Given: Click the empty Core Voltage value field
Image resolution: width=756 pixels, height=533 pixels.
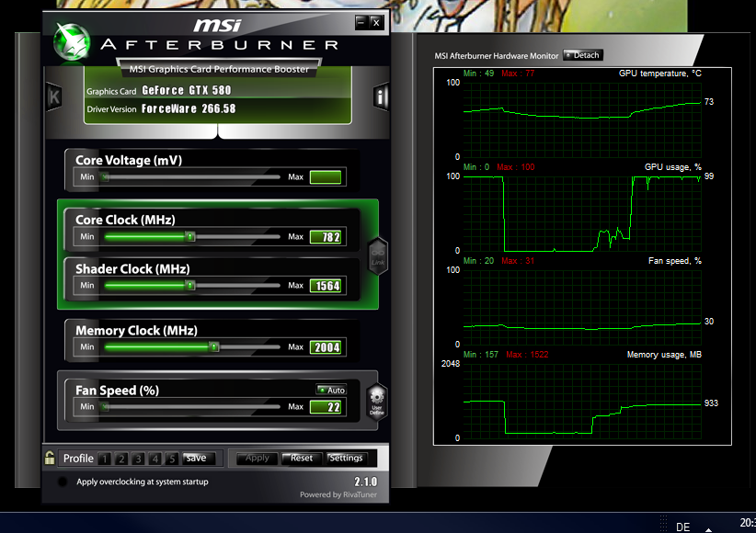Looking at the screenshot, I should [x=326, y=176].
